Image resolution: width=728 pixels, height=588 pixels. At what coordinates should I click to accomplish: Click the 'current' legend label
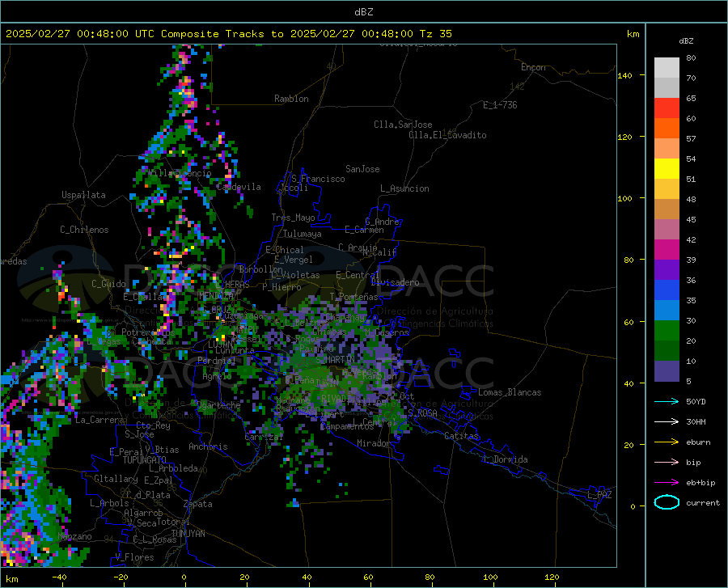coord(703,502)
